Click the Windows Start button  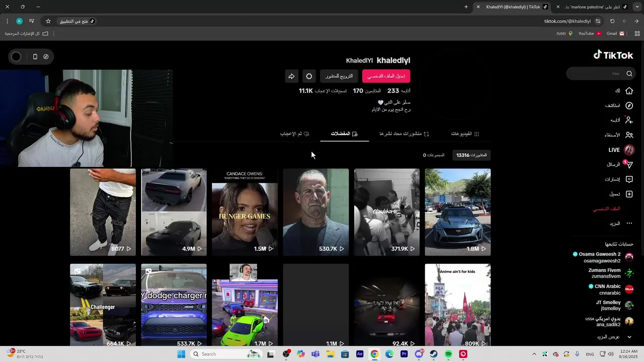pyautogui.click(x=181, y=354)
